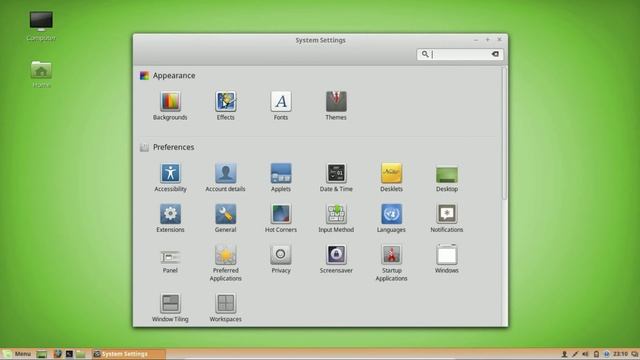
Task: Open the file manager from panel
Action: click(81, 354)
